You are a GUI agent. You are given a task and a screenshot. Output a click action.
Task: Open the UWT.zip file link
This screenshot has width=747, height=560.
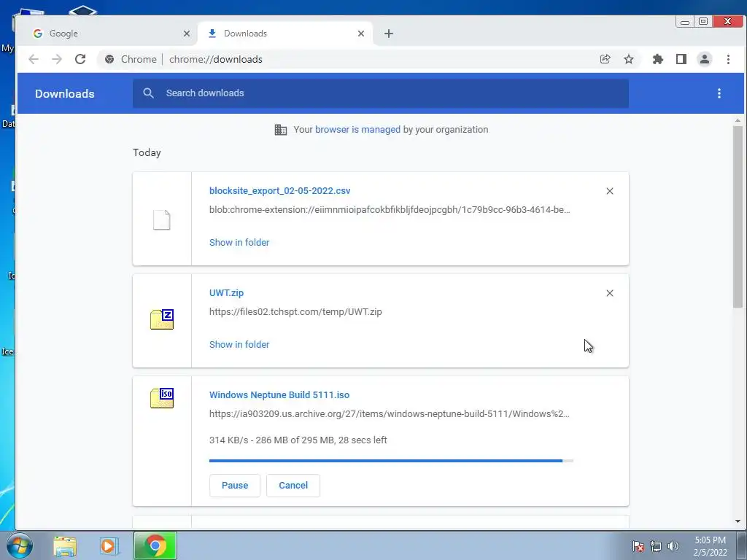point(226,293)
